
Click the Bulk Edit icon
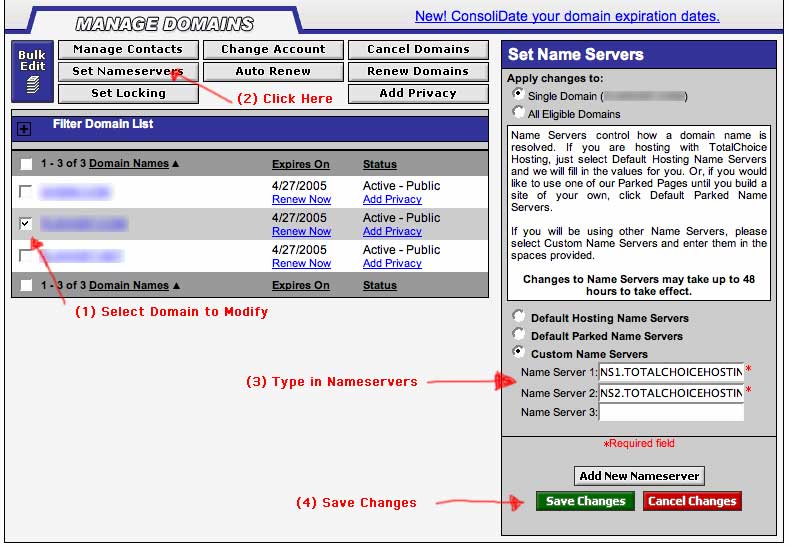32,71
